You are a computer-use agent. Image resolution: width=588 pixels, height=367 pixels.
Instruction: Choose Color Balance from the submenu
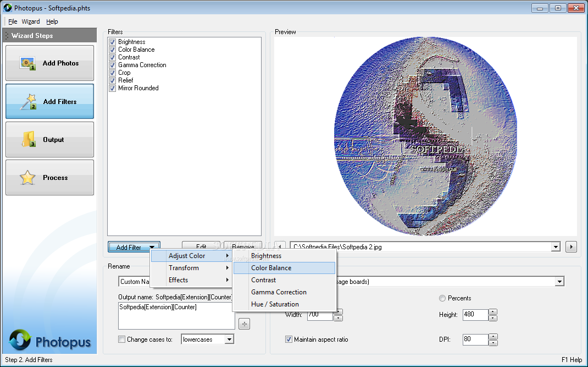point(284,268)
